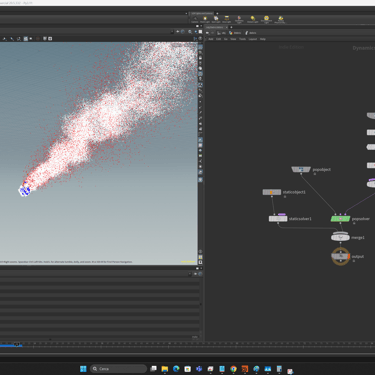Image resolution: width=375 pixels, height=375 pixels.
Task: Select the merge1 node
Action: 340,237
